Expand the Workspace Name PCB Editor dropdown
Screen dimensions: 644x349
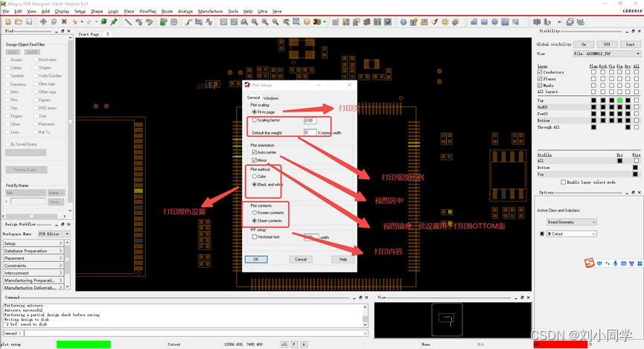54,234
